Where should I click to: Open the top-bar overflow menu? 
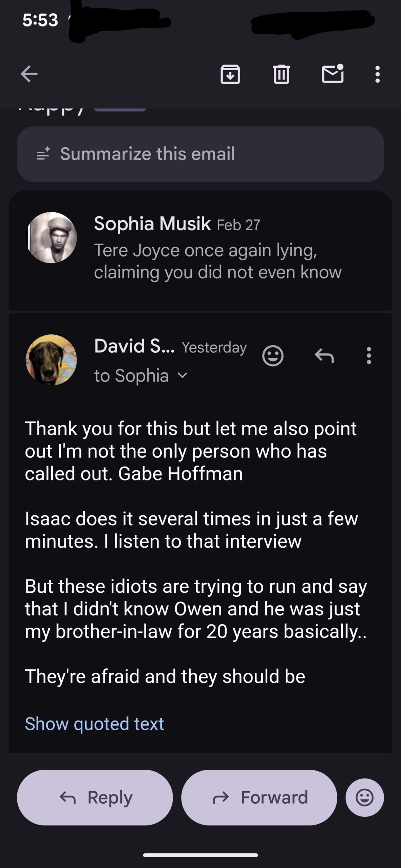tap(377, 74)
